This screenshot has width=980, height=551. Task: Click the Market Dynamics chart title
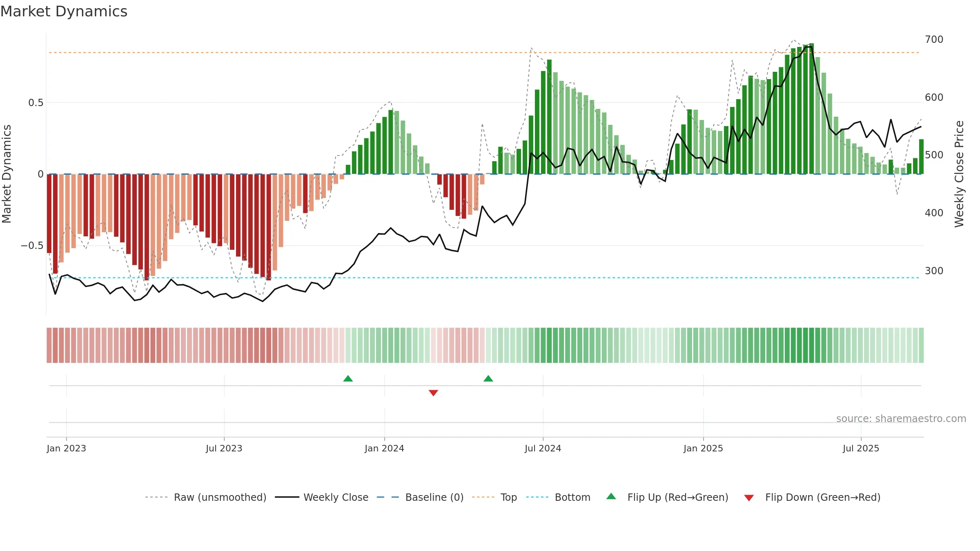click(64, 11)
